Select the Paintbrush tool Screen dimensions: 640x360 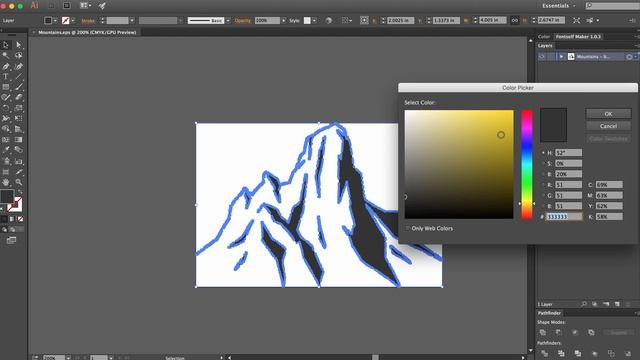click(x=18, y=87)
